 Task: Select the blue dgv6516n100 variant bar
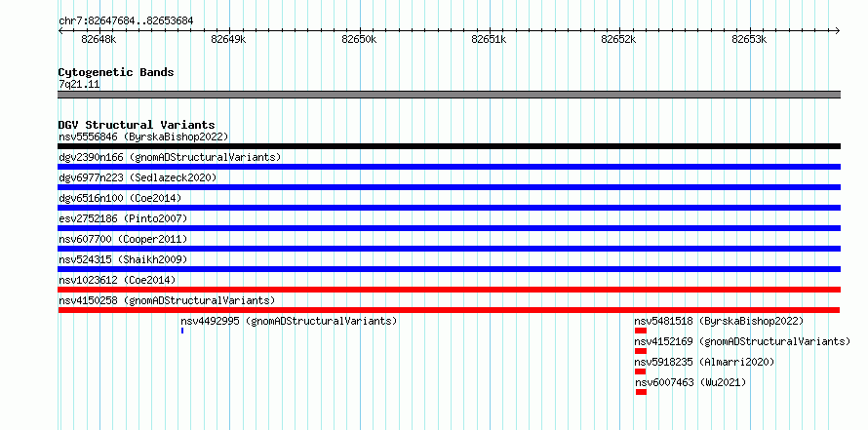449,208
